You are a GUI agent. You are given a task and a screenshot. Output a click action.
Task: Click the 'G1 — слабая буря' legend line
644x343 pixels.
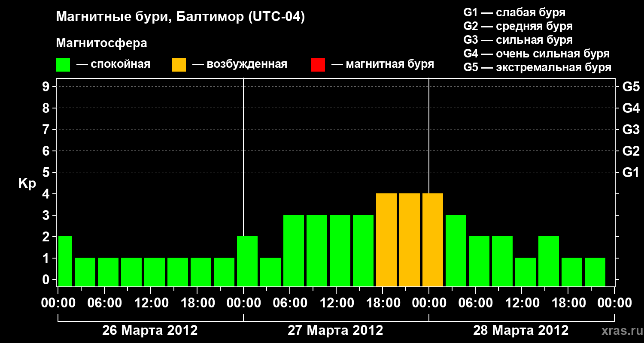(514, 12)
